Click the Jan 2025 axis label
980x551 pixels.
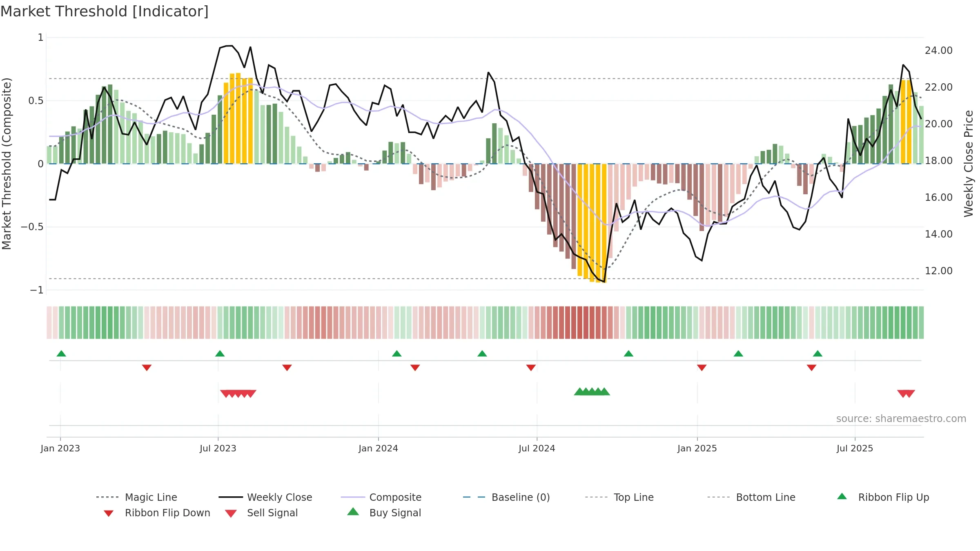pos(697,448)
